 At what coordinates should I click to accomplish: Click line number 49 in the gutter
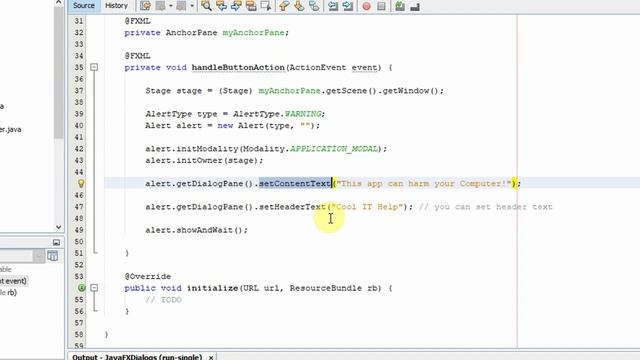pyautogui.click(x=79, y=230)
